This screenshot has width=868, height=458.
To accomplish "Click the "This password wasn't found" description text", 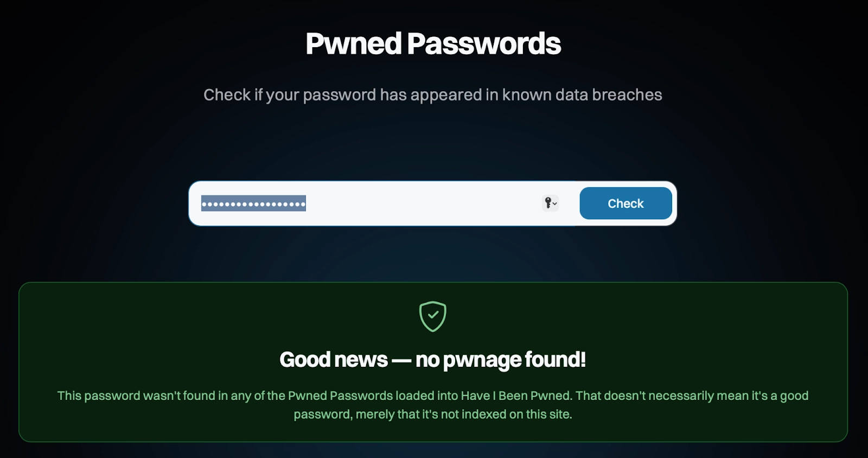I will [x=433, y=405].
